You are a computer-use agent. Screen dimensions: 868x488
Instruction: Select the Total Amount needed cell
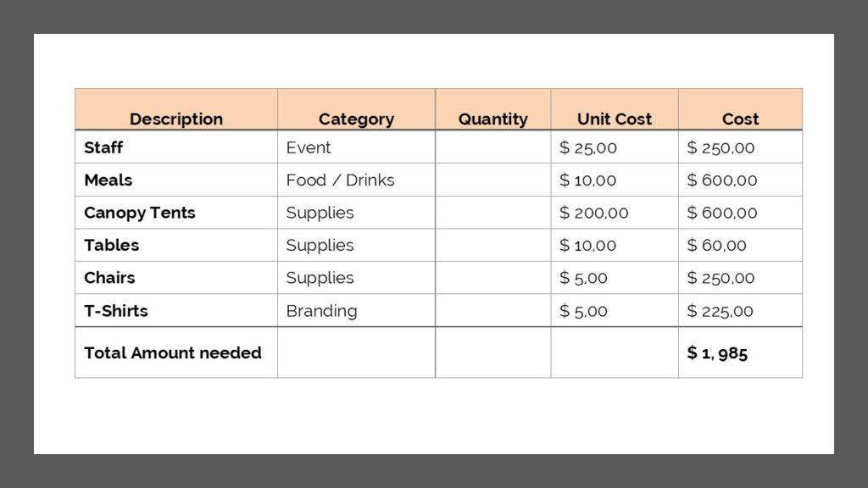[176, 352]
